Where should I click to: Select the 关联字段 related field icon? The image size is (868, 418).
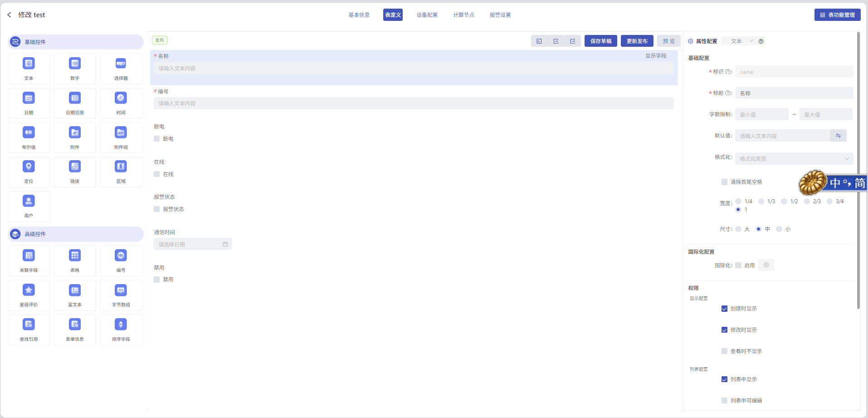pyautogui.click(x=29, y=256)
